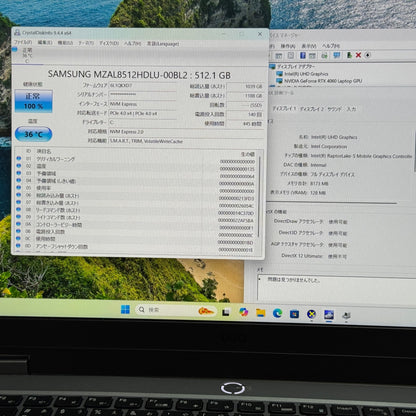Click the green update driver icon in Device Manager
This screenshot has width=416, height=416.
[349, 55]
